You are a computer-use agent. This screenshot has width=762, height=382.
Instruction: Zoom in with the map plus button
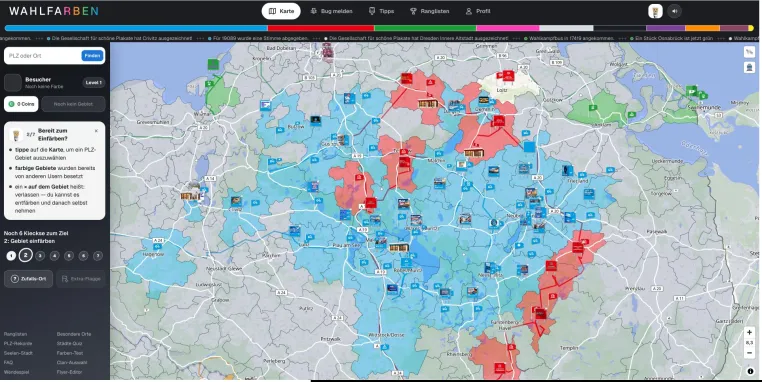point(749,332)
